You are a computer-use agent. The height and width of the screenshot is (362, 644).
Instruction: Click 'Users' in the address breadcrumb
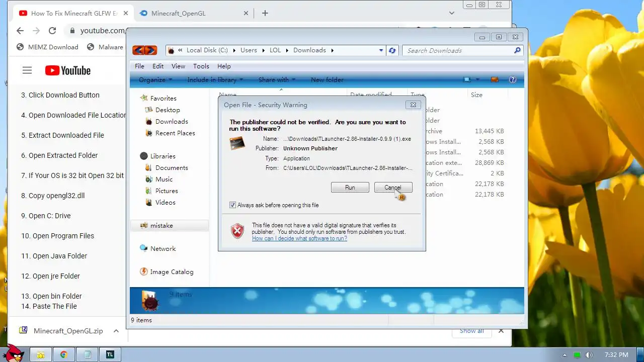click(x=249, y=50)
